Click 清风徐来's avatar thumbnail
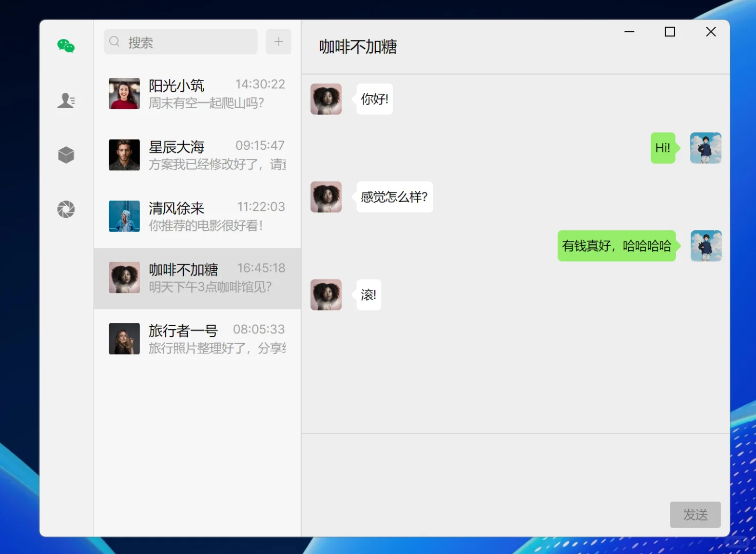Screen dimensions: 756x554 [x=124, y=216]
